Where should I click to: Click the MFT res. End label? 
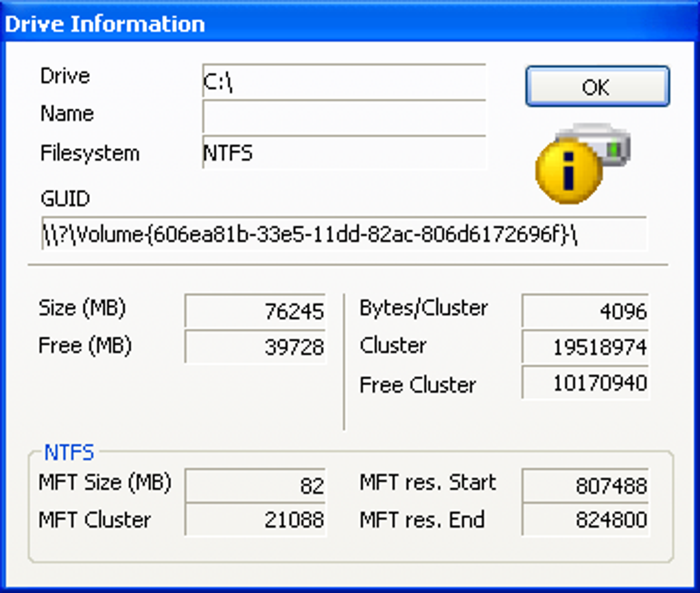pyautogui.click(x=422, y=520)
